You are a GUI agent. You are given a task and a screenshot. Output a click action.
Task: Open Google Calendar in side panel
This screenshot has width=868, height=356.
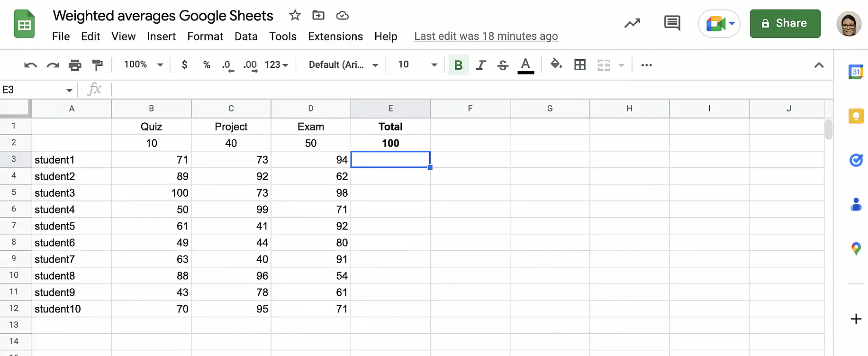tap(856, 72)
